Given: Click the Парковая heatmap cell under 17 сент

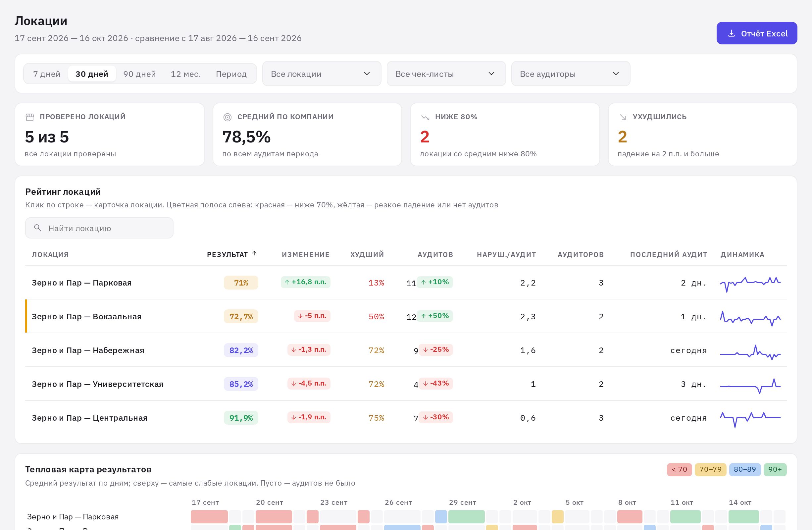Looking at the screenshot, I should 209,516.
